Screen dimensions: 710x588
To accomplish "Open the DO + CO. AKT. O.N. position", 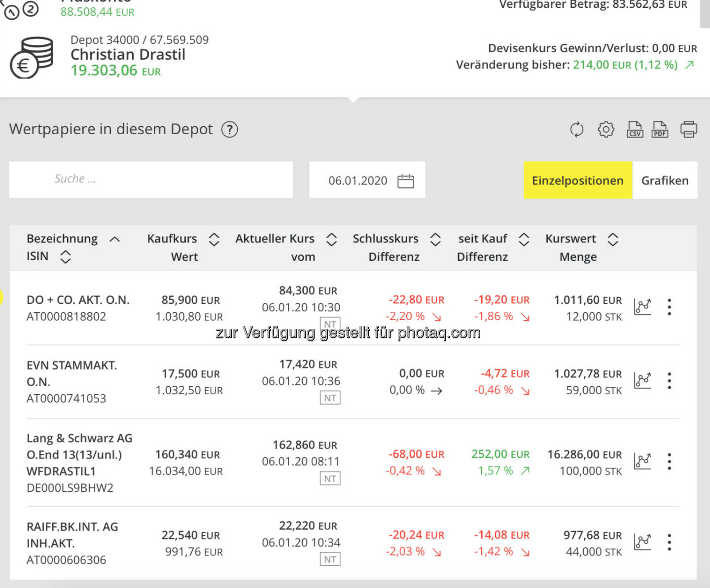I will point(78,300).
